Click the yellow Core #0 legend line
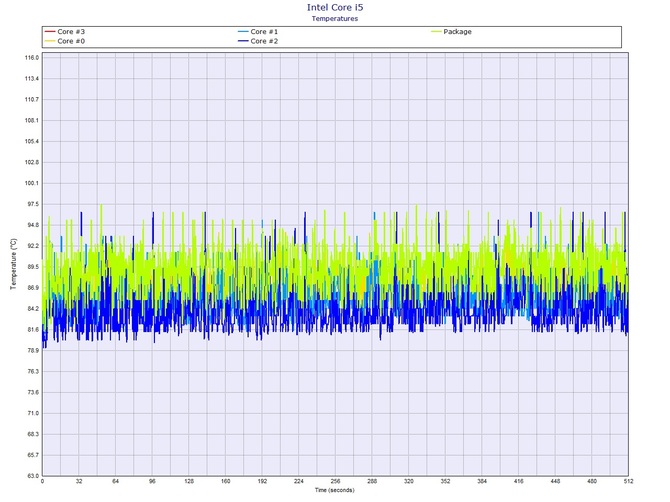The image size is (670, 502). click(x=50, y=41)
